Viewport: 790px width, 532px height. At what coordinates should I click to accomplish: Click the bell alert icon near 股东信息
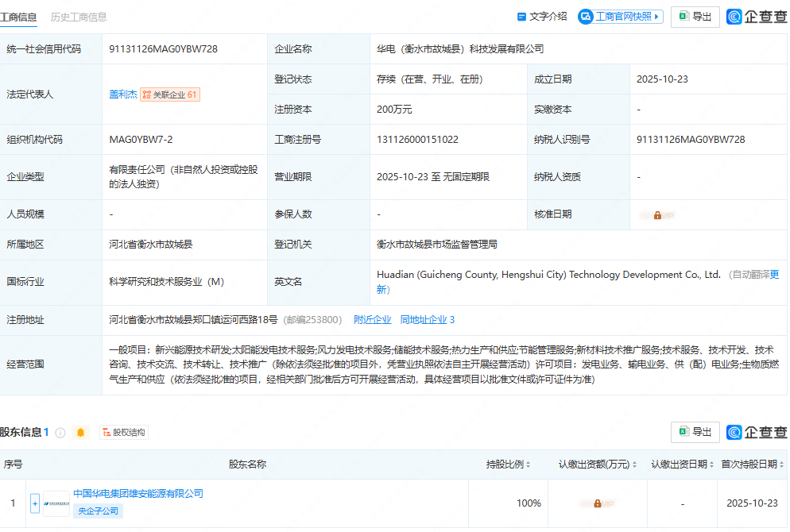pos(80,433)
